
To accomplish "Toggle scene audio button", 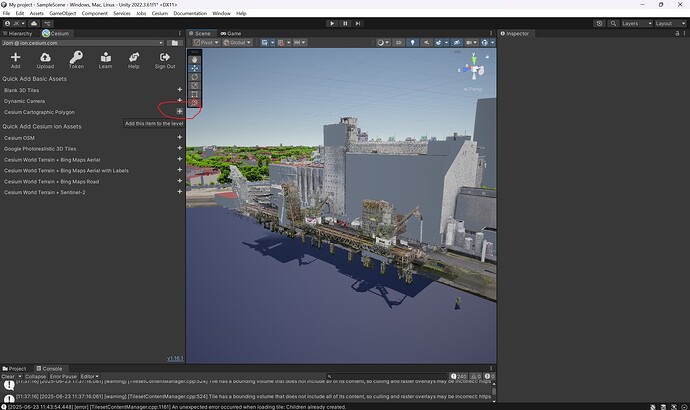I will 426,43.
